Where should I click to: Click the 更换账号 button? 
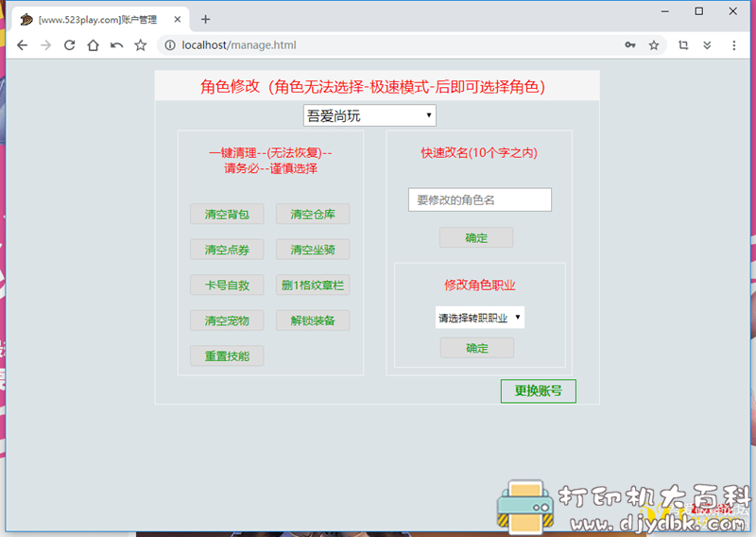[x=539, y=390]
